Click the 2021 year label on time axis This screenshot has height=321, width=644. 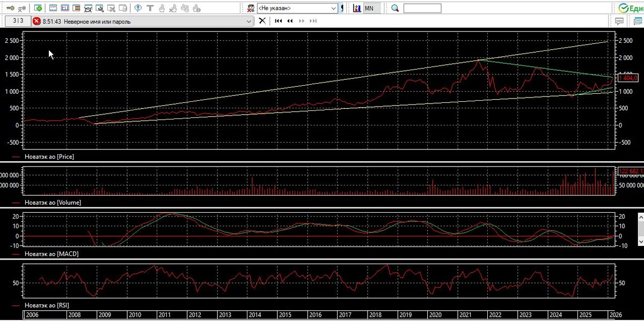(x=465, y=315)
